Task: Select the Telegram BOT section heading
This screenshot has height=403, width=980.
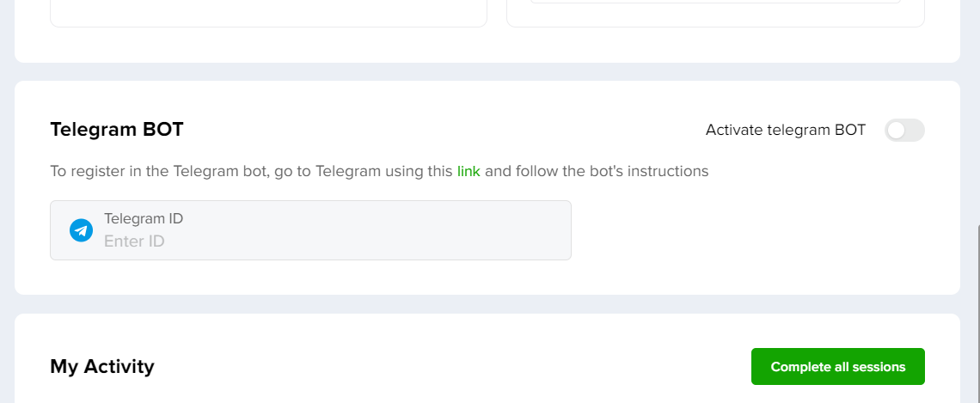Action: [117, 130]
